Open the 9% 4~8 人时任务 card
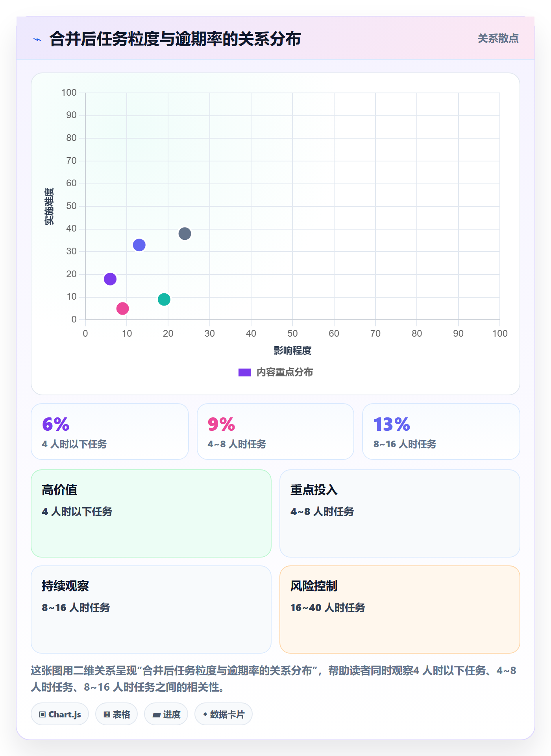 click(x=275, y=432)
